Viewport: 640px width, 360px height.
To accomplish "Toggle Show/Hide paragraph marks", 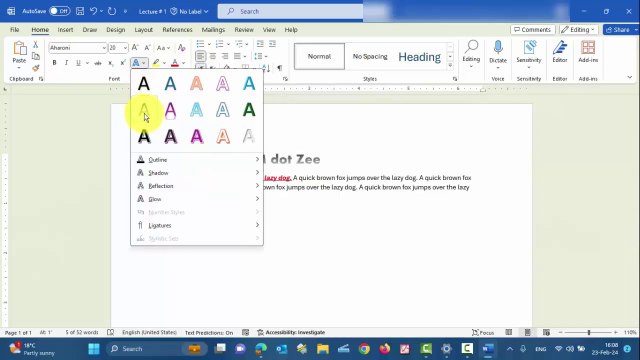I will (x=280, y=68).
